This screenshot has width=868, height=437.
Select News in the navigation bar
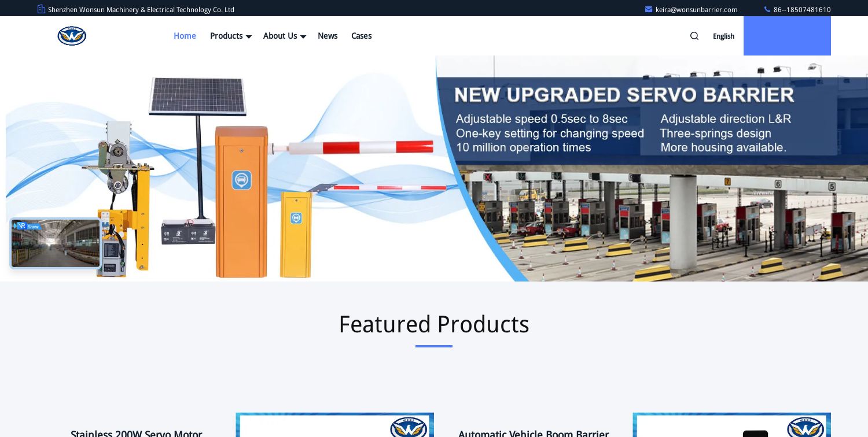[x=328, y=36]
